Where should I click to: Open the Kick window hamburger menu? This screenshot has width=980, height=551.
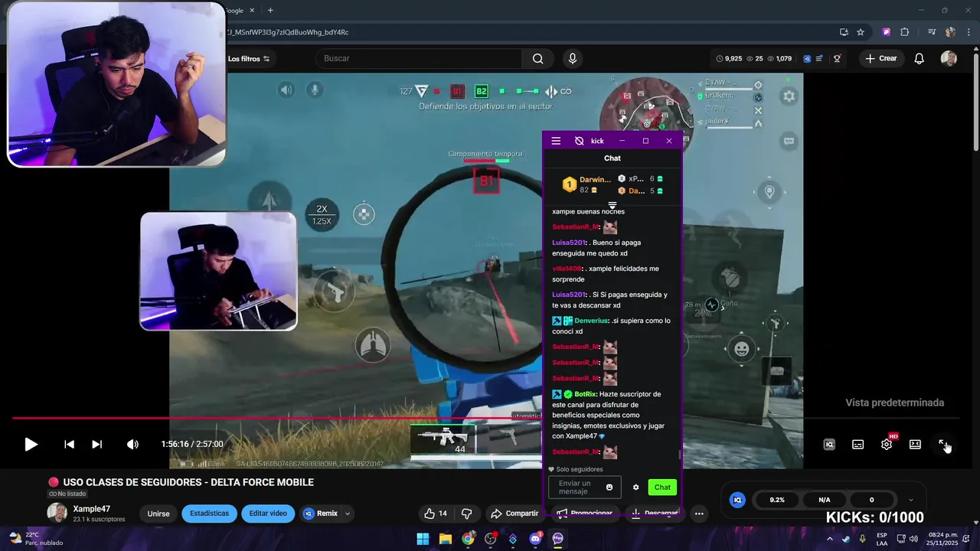(x=556, y=141)
